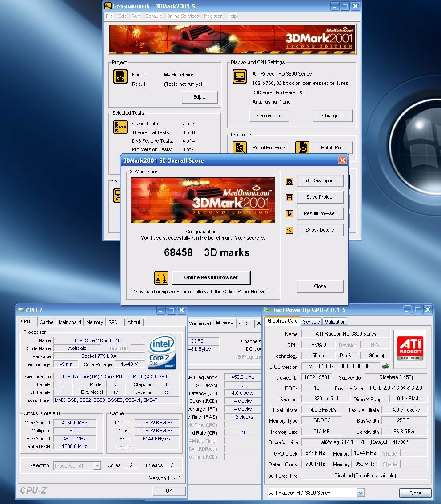Viewport: 441px width, 504px height.
Task: Click the floppy Save Project icon
Action: coord(289,198)
